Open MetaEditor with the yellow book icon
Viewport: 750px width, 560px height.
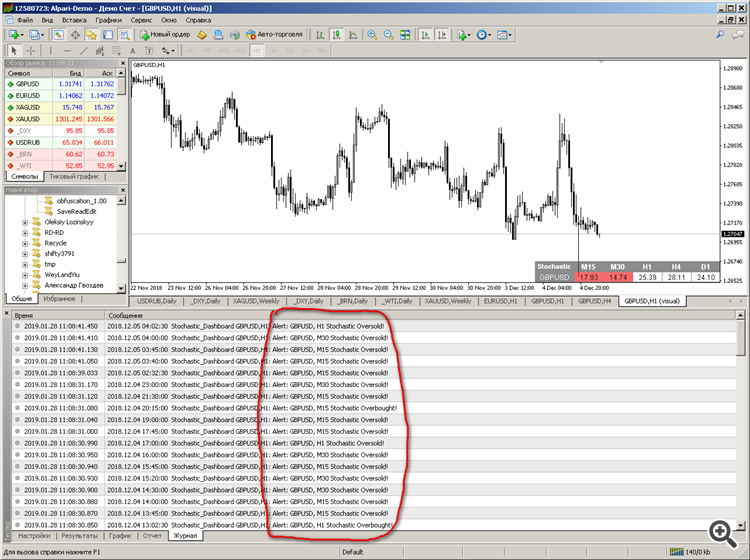pos(202,35)
